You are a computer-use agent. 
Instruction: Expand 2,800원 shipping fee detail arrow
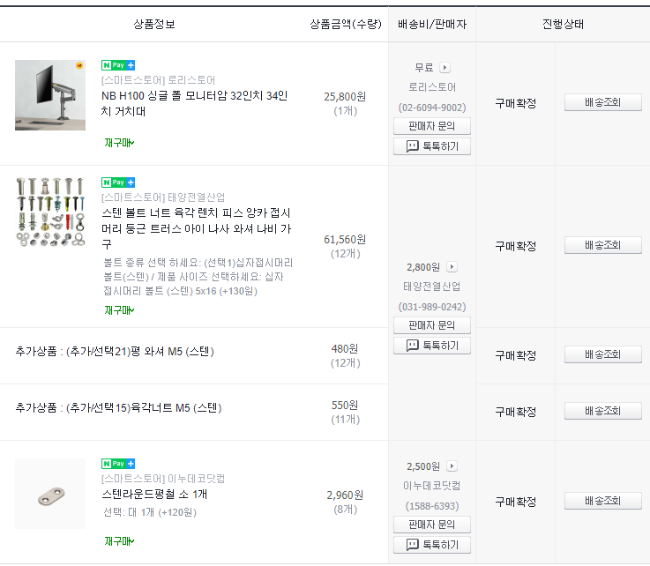452,267
